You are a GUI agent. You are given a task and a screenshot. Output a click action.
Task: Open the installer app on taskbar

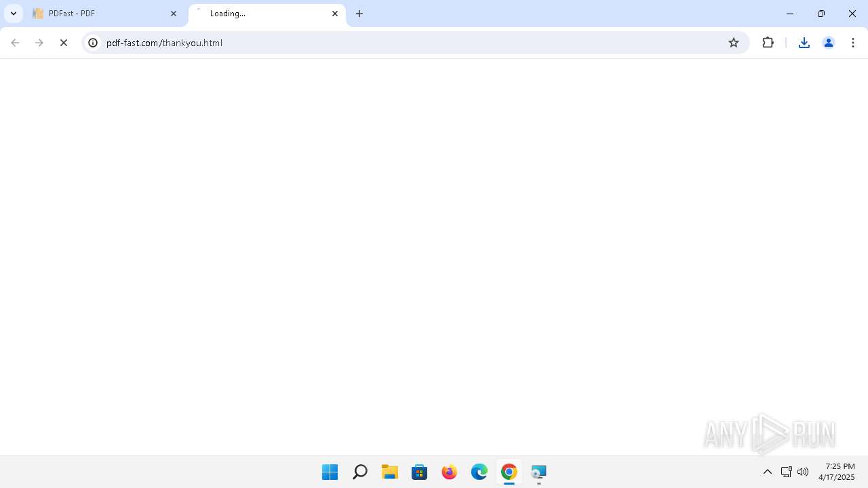pyautogui.click(x=539, y=472)
